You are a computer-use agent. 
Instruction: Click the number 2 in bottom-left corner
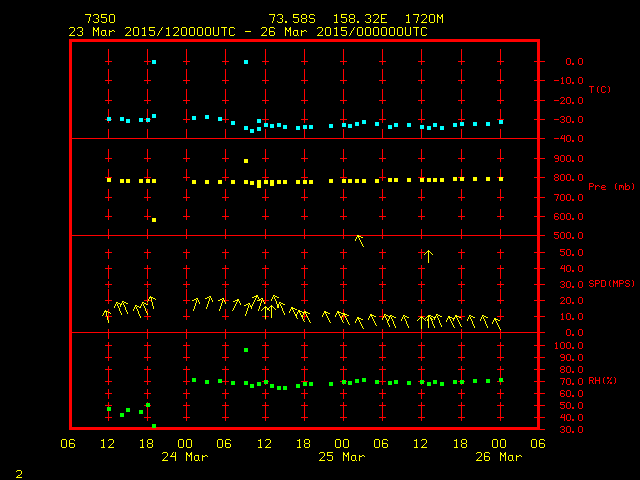click(x=19, y=472)
